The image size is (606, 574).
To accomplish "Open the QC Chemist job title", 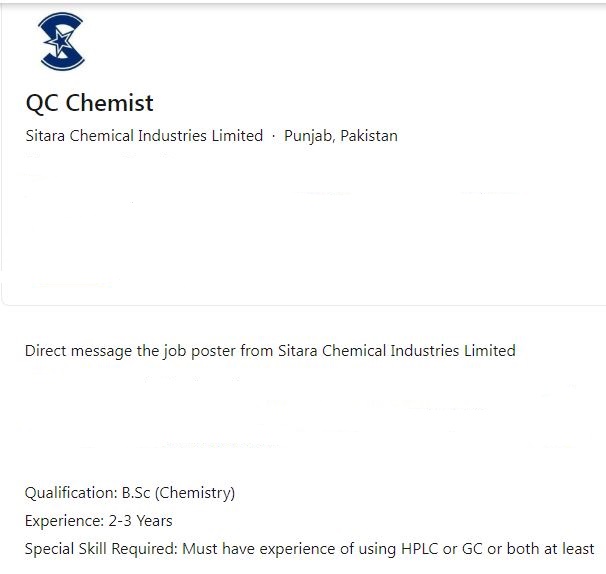I will click(x=89, y=103).
